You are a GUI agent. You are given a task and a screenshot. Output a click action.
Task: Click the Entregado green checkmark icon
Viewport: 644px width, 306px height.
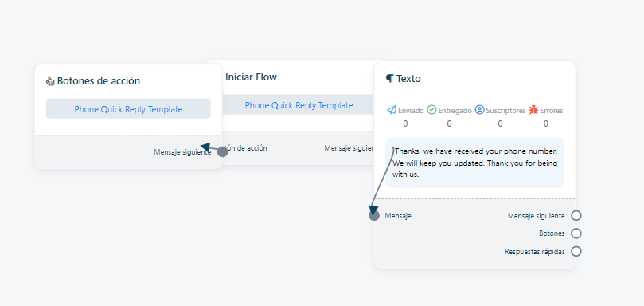[x=431, y=110]
